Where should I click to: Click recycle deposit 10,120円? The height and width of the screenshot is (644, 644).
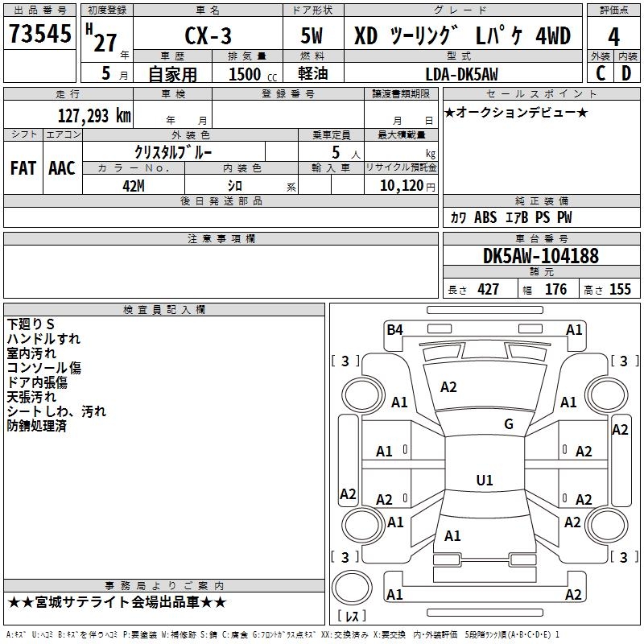point(407,186)
